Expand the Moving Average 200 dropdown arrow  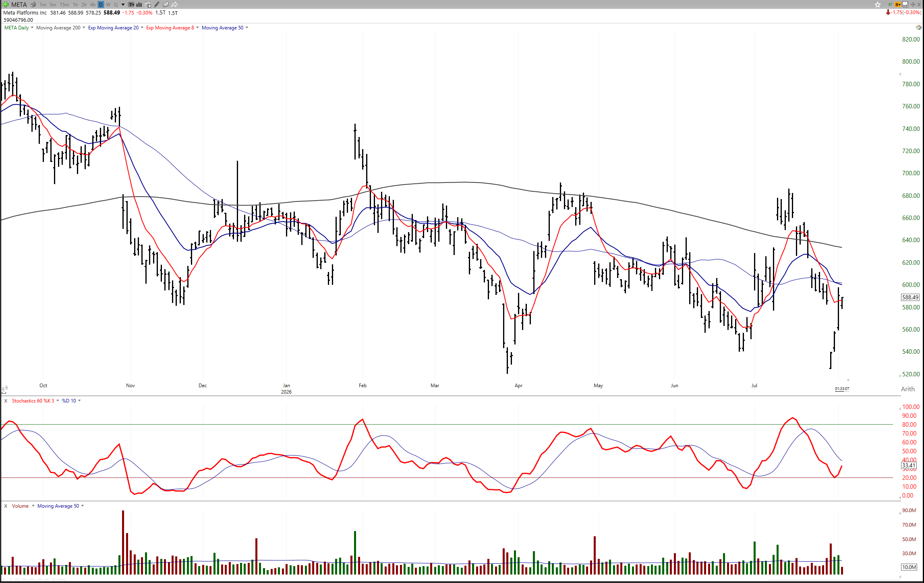pos(84,28)
